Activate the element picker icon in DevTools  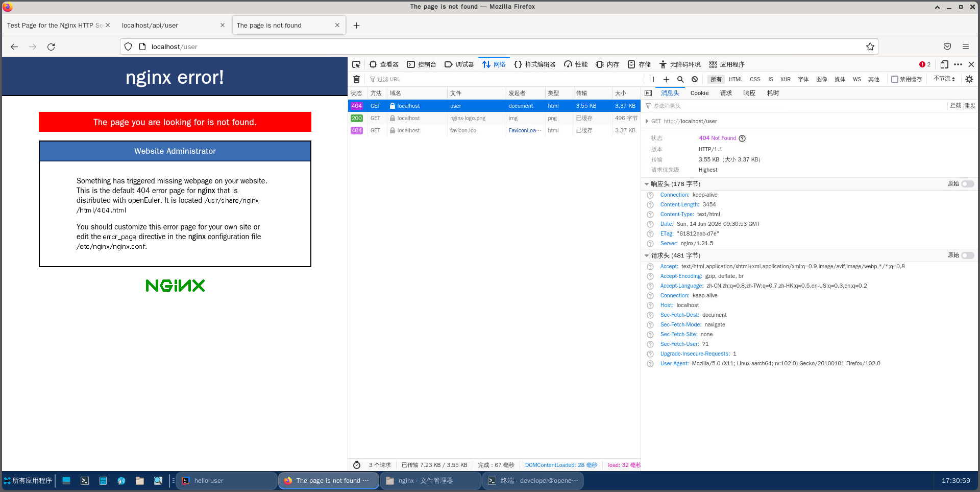[x=356, y=64]
